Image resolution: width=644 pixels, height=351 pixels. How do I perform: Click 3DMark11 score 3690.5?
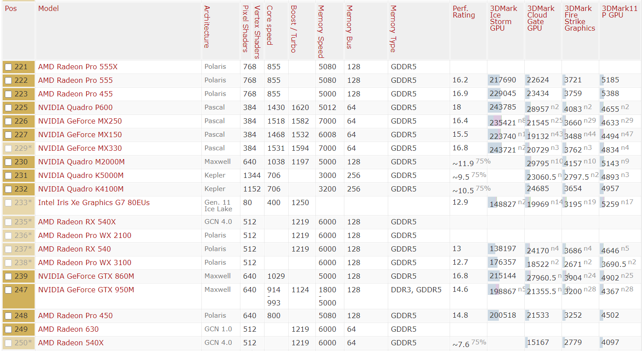[x=614, y=264]
